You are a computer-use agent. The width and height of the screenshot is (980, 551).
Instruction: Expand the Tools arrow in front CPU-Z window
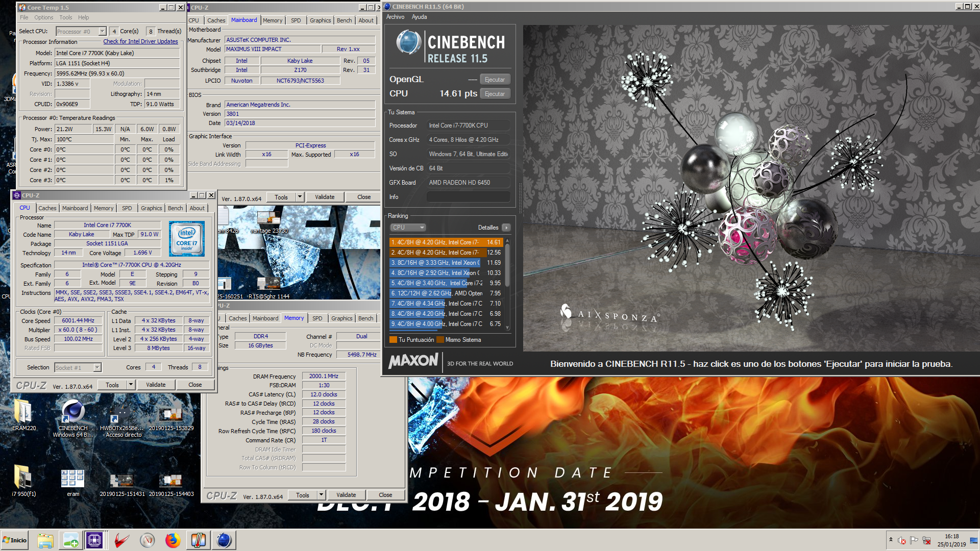click(131, 385)
